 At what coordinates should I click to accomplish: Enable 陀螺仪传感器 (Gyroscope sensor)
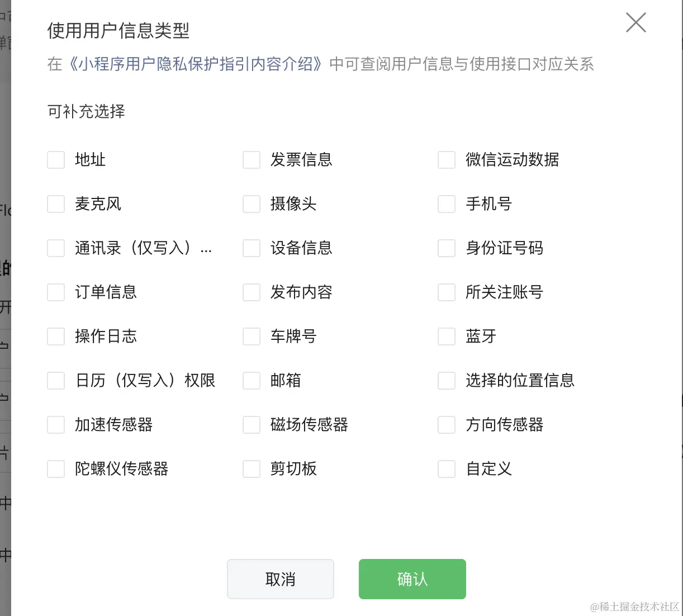(x=56, y=469)
